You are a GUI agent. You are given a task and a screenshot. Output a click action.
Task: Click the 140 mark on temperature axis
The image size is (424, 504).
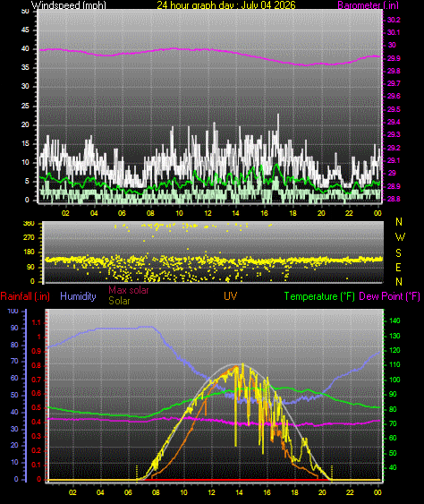[x=394, y=320]
